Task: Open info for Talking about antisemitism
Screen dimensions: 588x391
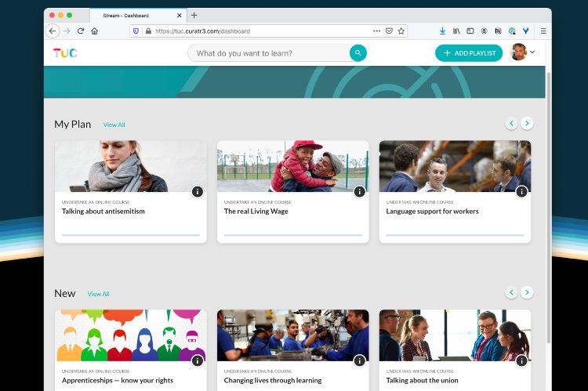Action: [x=198, y=191]
